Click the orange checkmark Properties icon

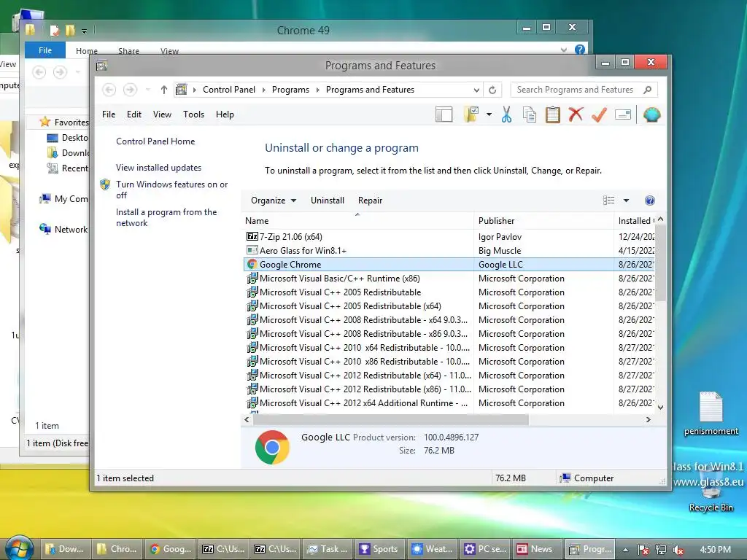(600, 114)
